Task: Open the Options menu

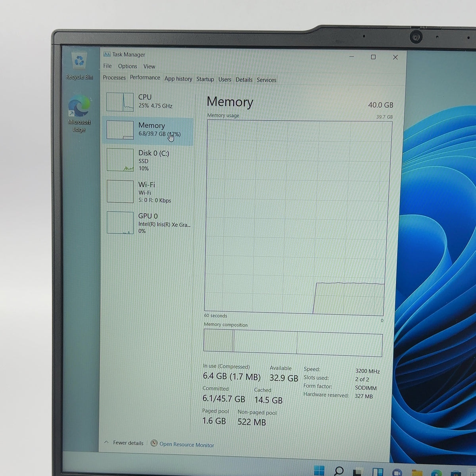Action: tap(127, 66)
